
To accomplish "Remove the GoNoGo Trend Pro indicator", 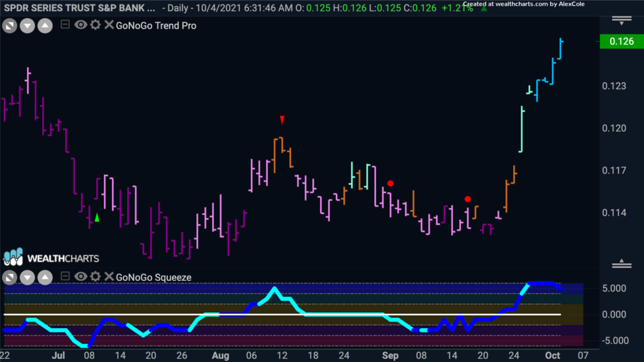I will [109, 25].
